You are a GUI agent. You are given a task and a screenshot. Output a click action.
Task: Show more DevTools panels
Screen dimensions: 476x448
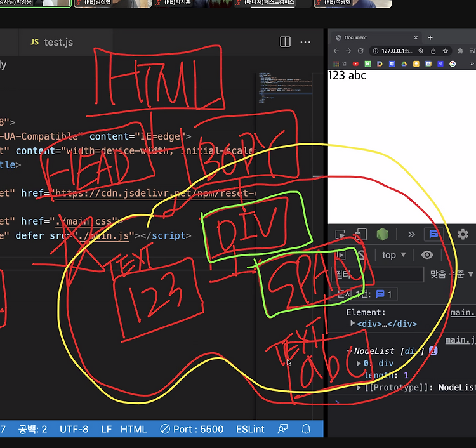(411, 234)
